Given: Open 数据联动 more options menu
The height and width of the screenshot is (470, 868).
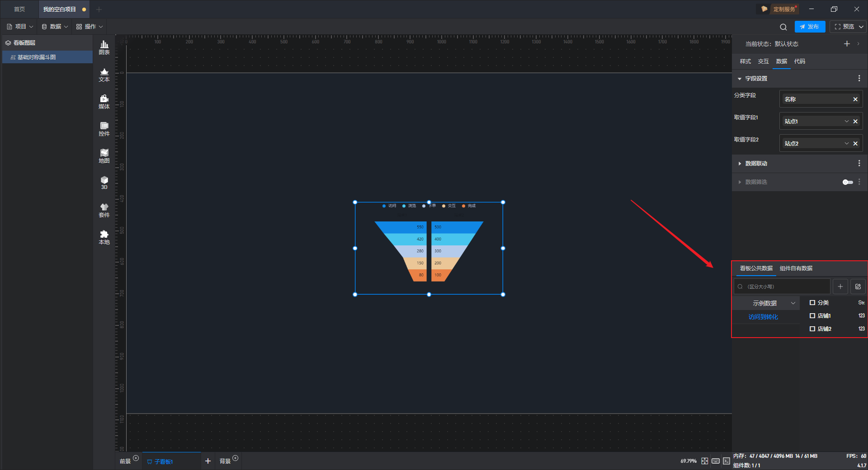Looking at the screenshot, I should (859, 163).
